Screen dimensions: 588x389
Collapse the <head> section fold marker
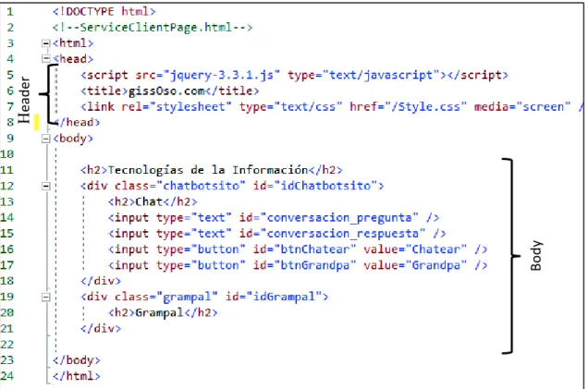45,59
